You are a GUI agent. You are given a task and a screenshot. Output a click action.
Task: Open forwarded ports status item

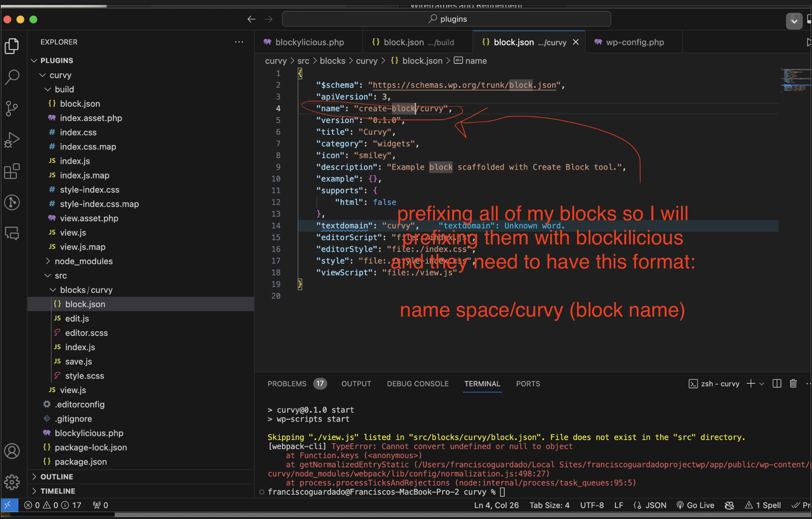(101, 505)
